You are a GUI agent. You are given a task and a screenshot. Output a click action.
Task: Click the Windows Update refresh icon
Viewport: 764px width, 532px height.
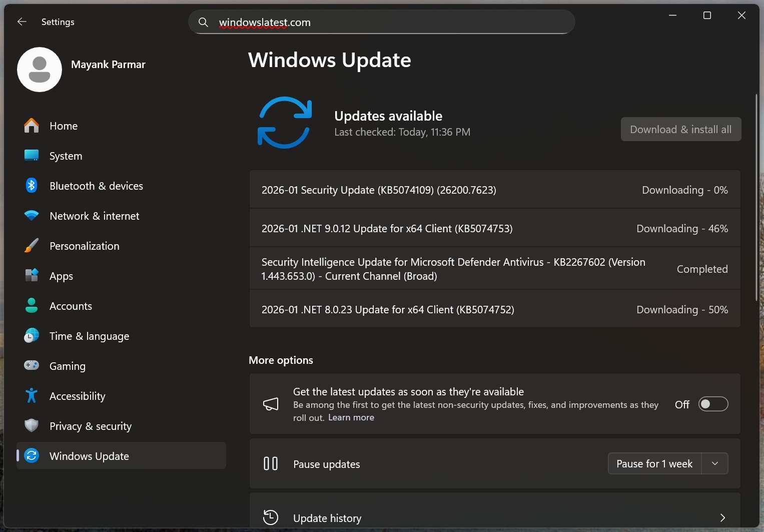point(31,455)
